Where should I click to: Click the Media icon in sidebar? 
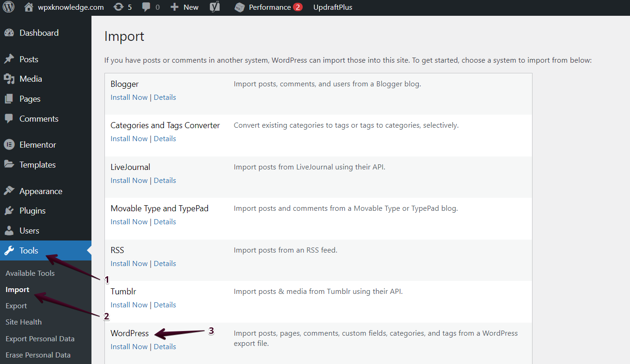point(9,79)
